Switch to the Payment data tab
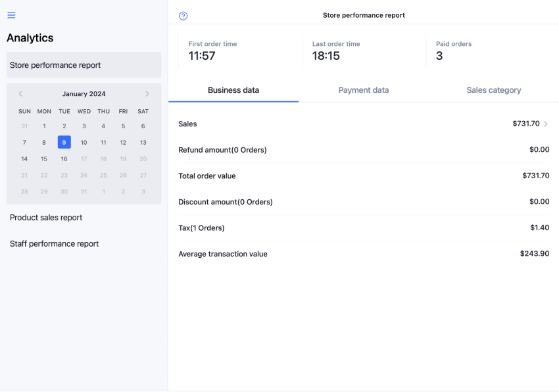This screenshot has width=559, height=392. 364,90
